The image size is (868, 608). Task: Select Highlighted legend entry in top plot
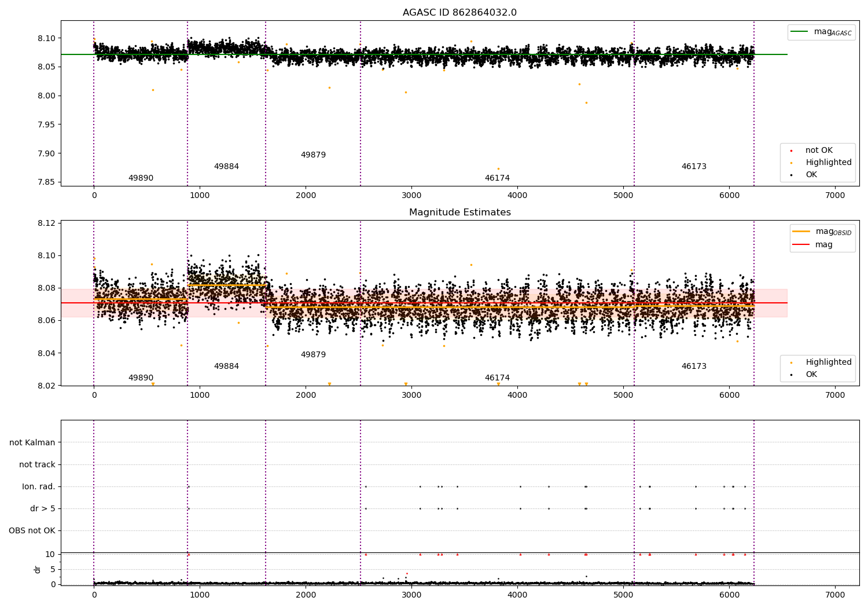(x=829, y=163)
